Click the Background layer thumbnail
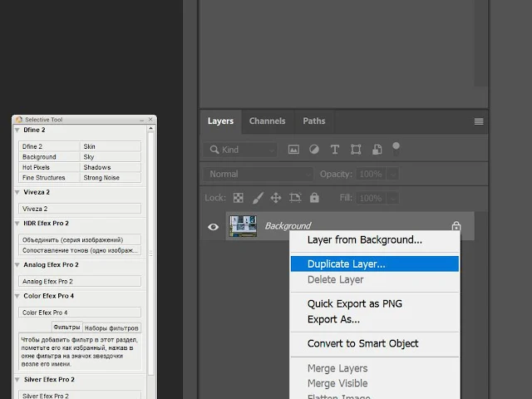This screenshot has height=399, width=532. [x=243, y=226]
